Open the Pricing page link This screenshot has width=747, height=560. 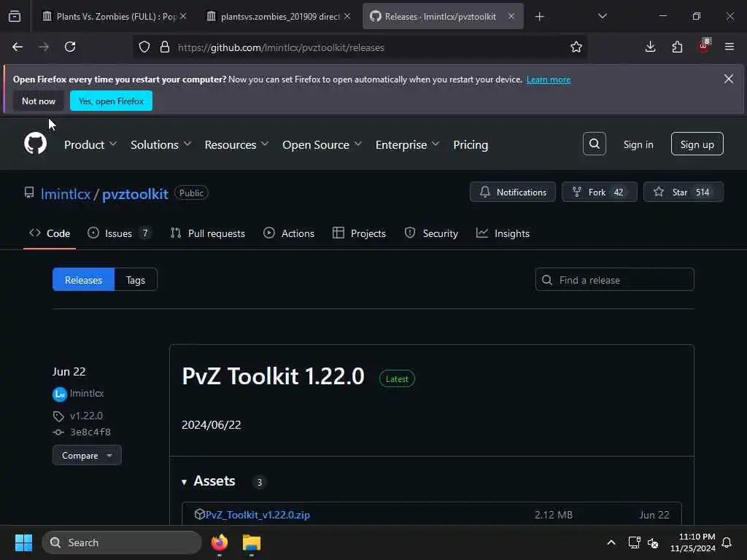tap(471, 145)
